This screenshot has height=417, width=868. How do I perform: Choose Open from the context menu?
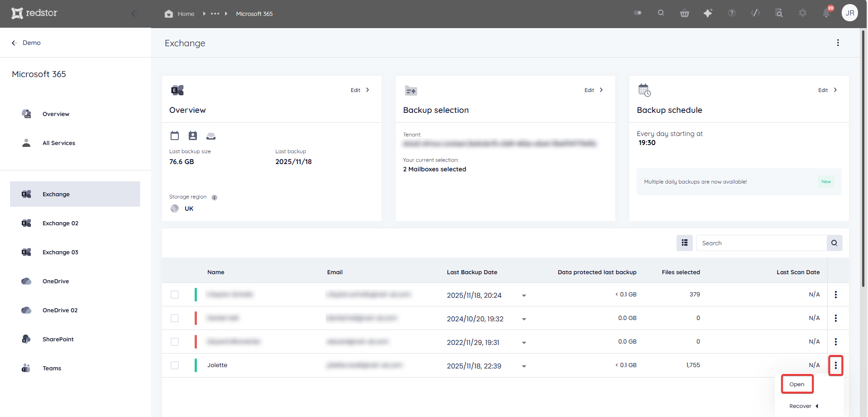(x=797, y=384)
